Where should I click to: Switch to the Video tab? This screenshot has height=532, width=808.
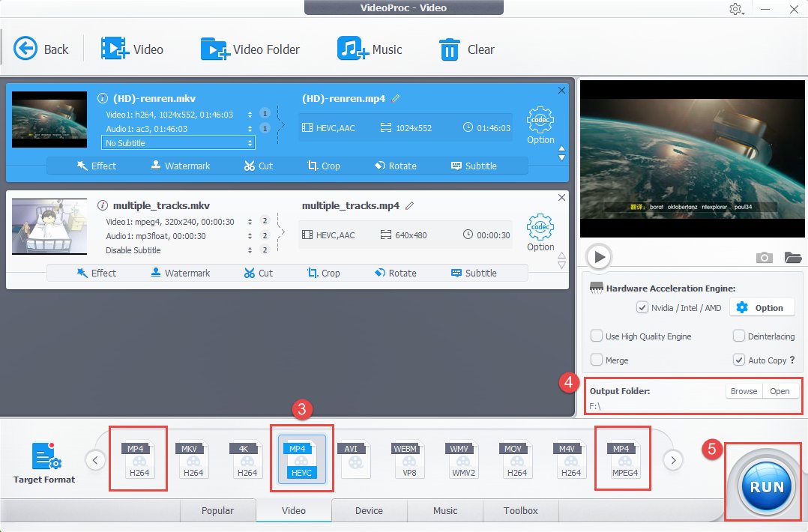tap(294, 510)
